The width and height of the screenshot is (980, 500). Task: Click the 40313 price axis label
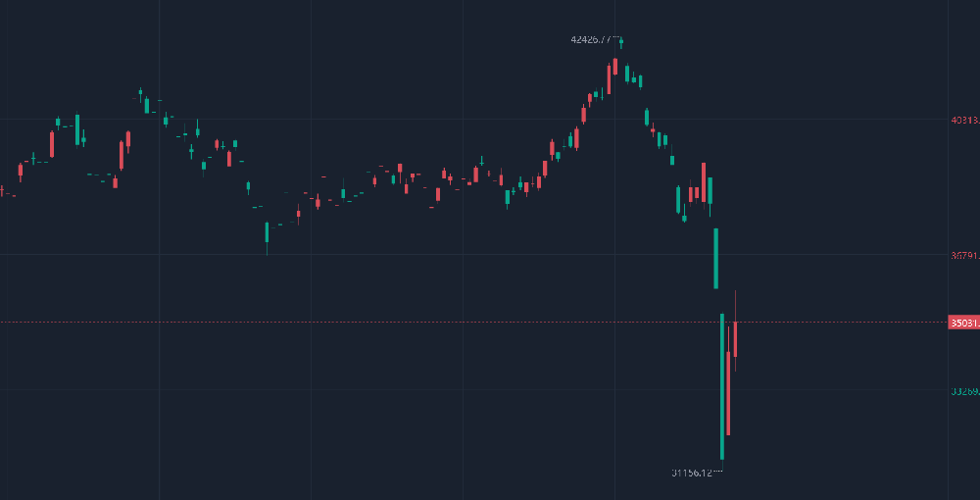tap(963, 121)
